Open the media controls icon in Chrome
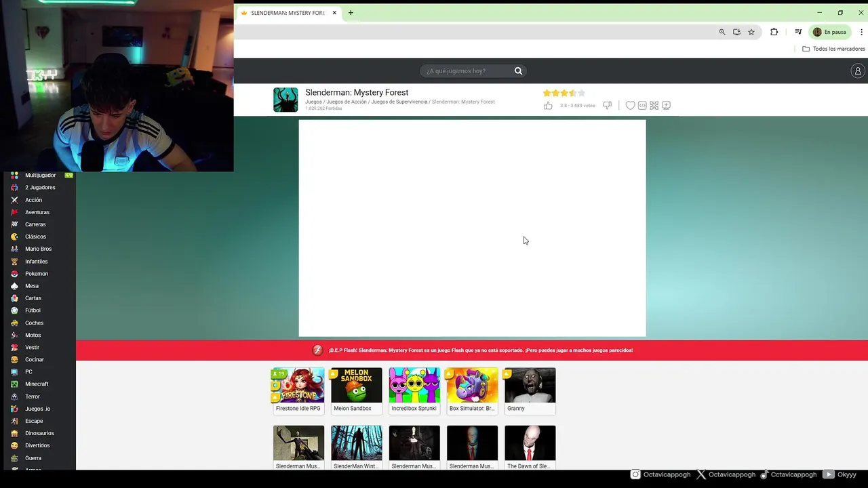The width and height of the screenshot is (868, 488). tap(798, 32)
